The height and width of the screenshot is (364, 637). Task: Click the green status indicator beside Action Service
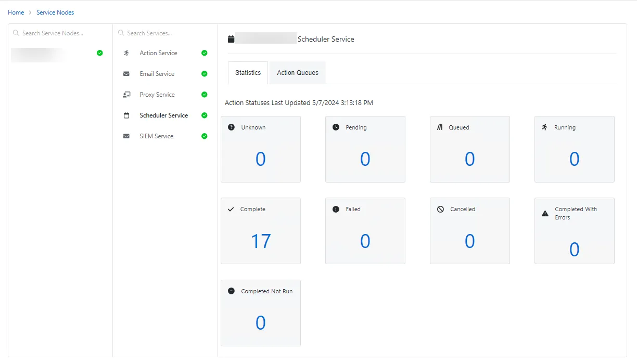(204, 53)
